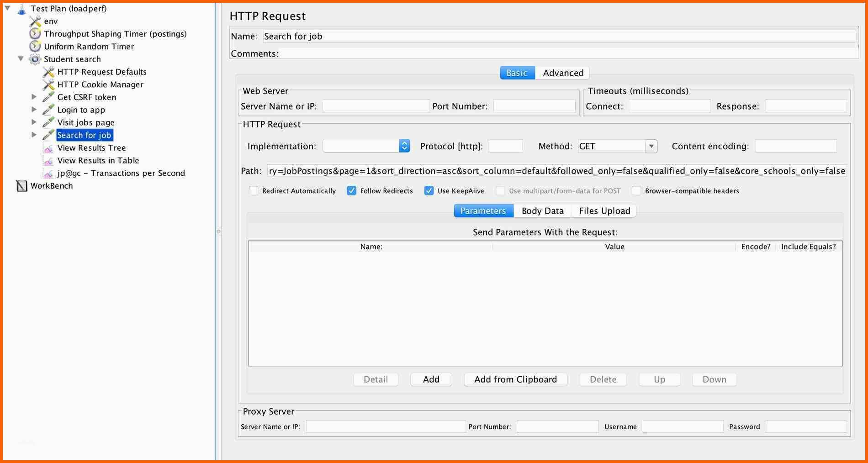Click the split pane divider handle

coord(218,231)
